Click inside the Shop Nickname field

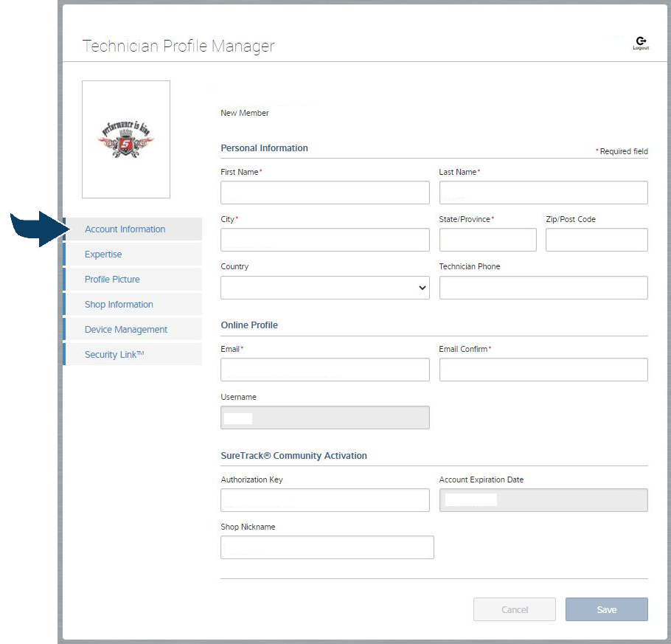[327, 547]
